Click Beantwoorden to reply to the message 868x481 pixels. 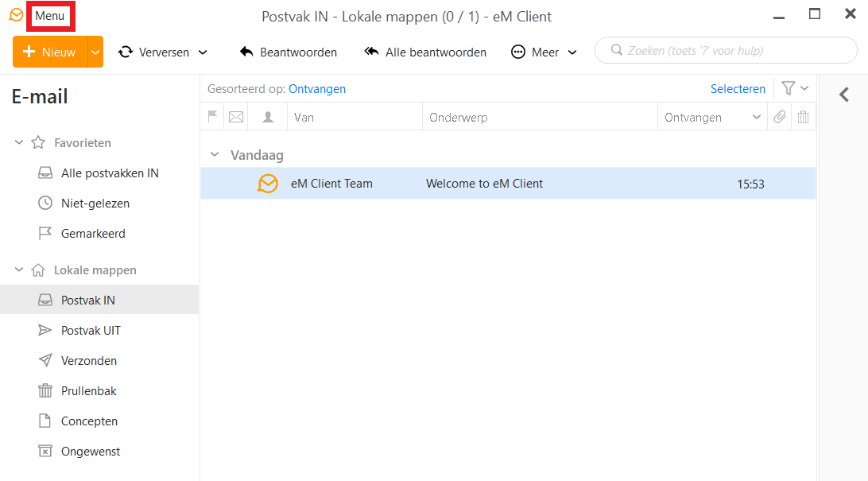coord(289,52)
